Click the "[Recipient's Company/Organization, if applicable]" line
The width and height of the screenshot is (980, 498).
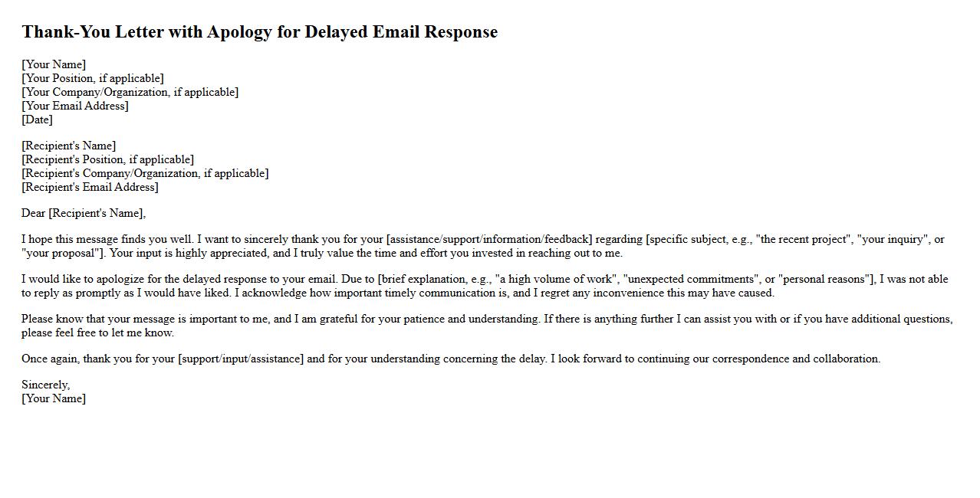coord(145,173)
